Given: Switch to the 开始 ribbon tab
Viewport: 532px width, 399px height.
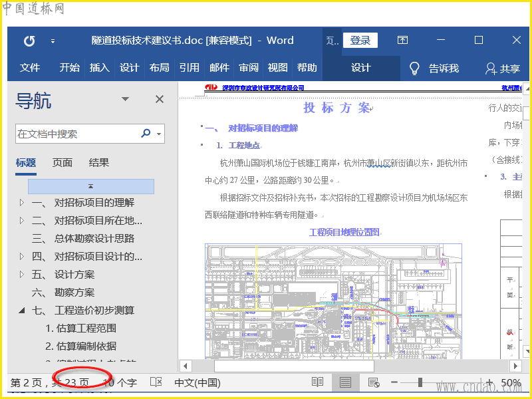Looking at the screenshot, I should click(70, 68).
